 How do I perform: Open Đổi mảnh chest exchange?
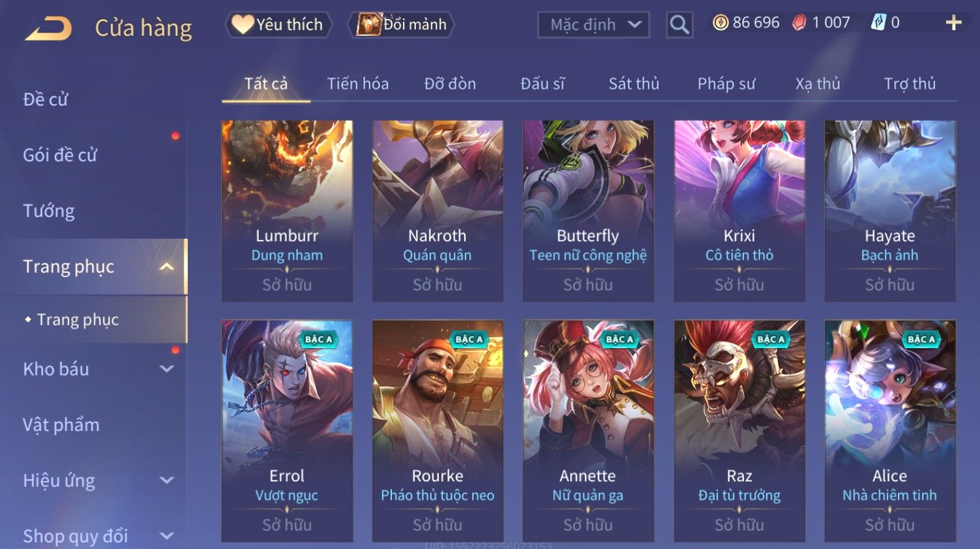click(x=402, y=25)
